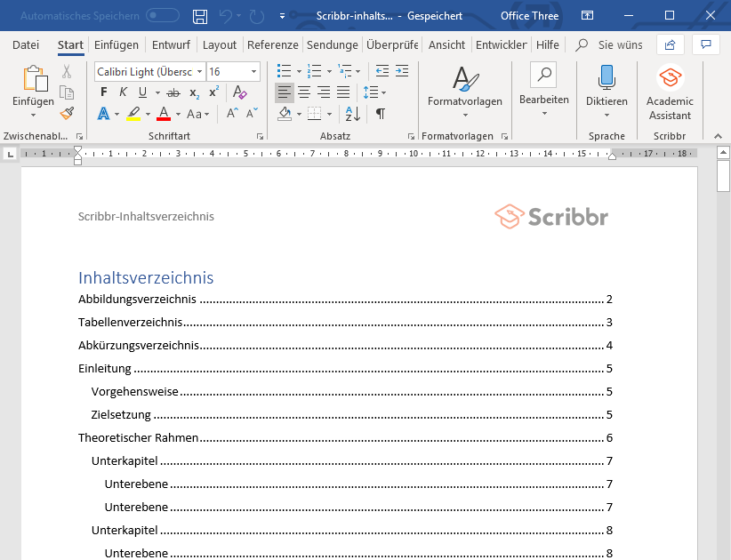The image size is (731, 560).
Task: Select the Format Painter brush icon
Action: tap(67, 113)
